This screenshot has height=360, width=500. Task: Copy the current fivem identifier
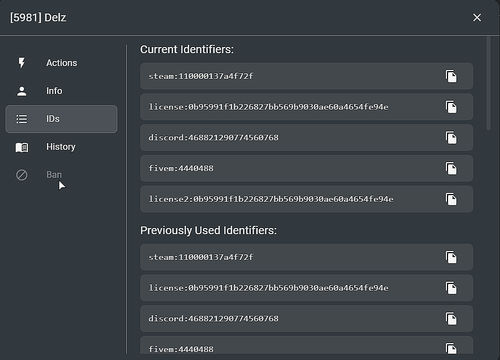[451, 168]
